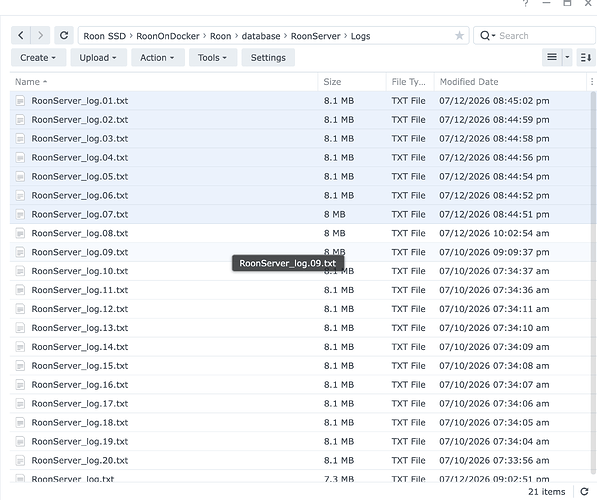The image size is (597, 500).
Task: Open the sort order icon
Action: pyautogui.click(x=586, y=58)
